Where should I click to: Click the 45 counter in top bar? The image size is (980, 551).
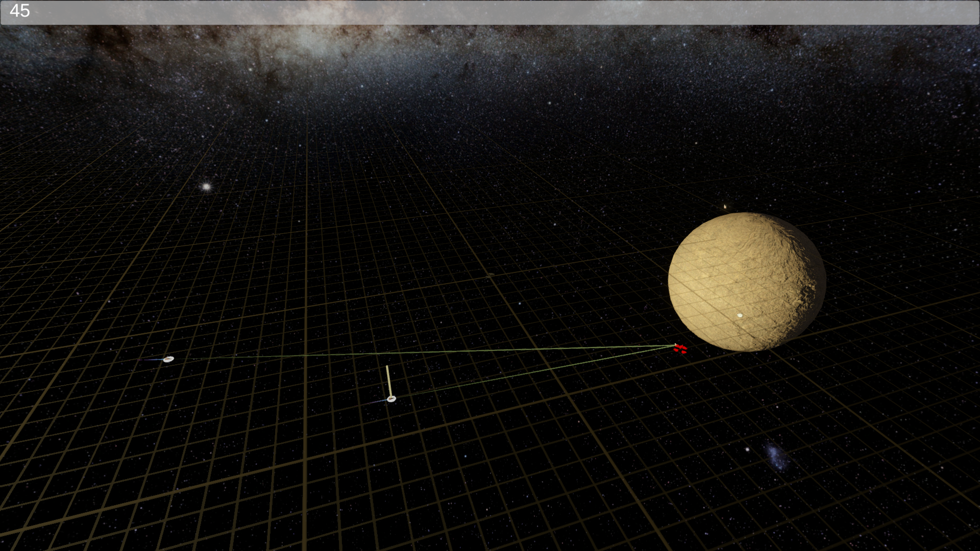19,11
